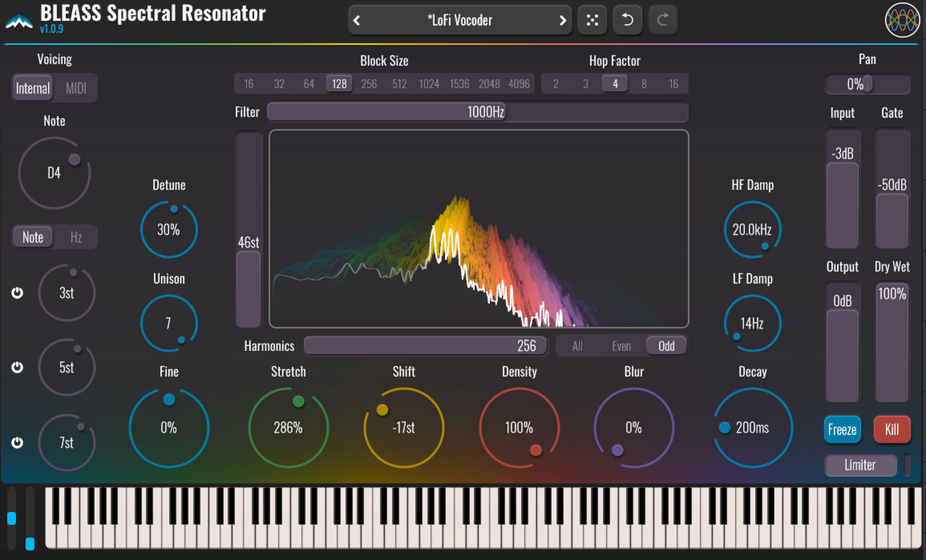Click the 7st voice interval knob
This screenshot has width=926, height=560.
pyautogui.click(x=67, y=442)
